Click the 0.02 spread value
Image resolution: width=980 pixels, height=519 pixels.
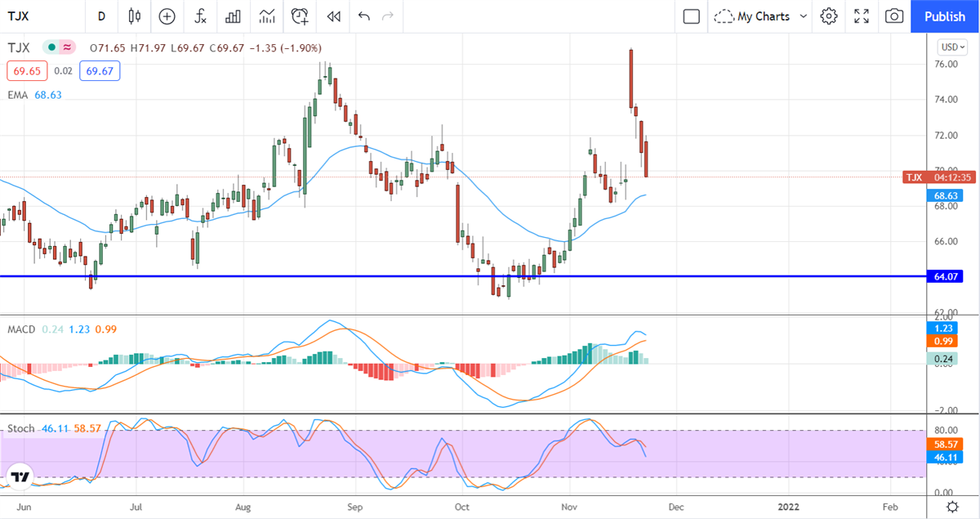point(64,71)
